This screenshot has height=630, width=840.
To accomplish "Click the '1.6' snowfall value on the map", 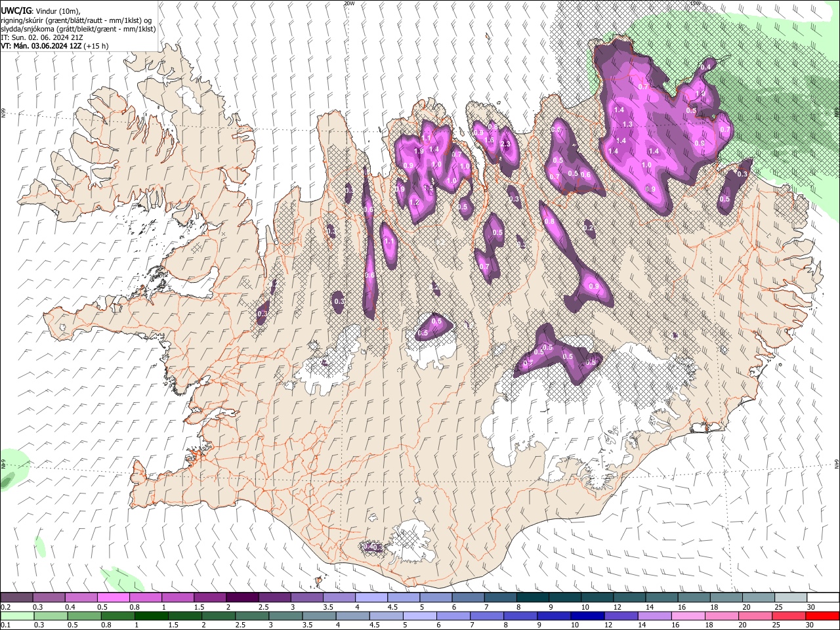I will 489,140.
